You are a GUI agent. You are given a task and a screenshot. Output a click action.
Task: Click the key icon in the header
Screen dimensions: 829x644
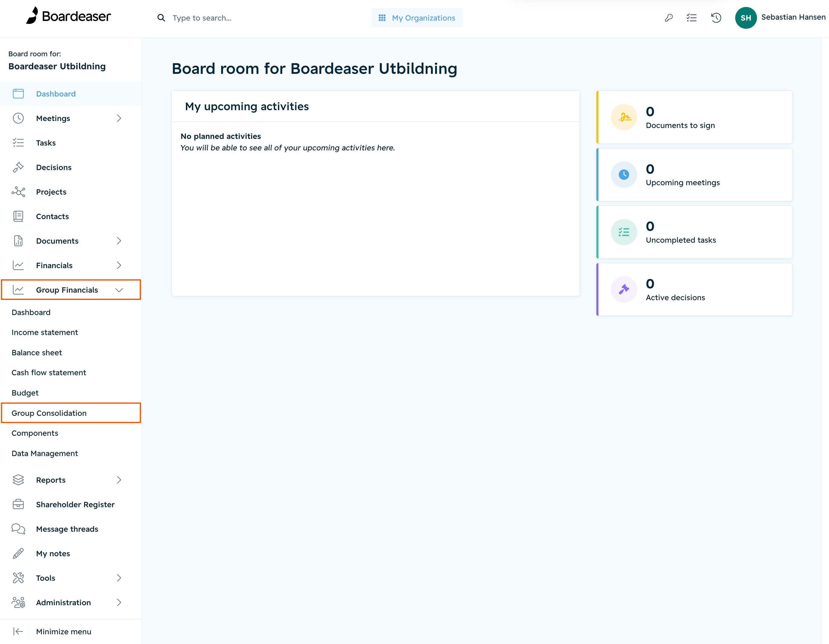tap(669, 18)
